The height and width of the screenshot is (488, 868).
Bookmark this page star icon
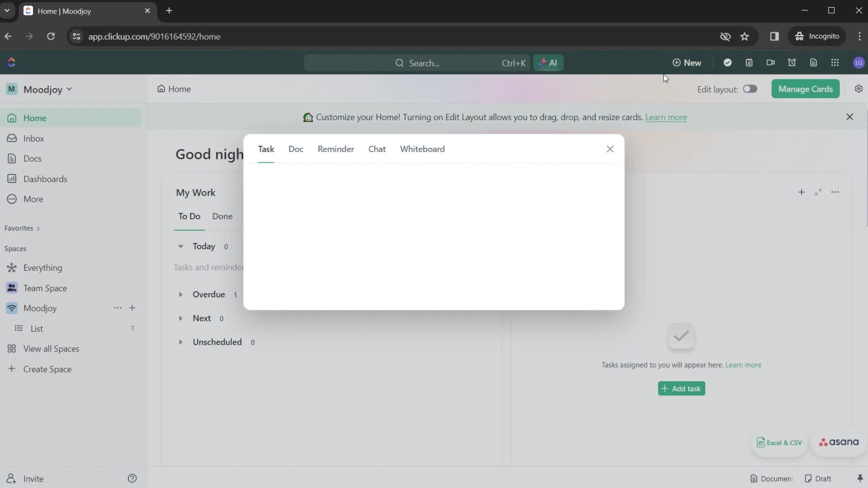[745, 37]
